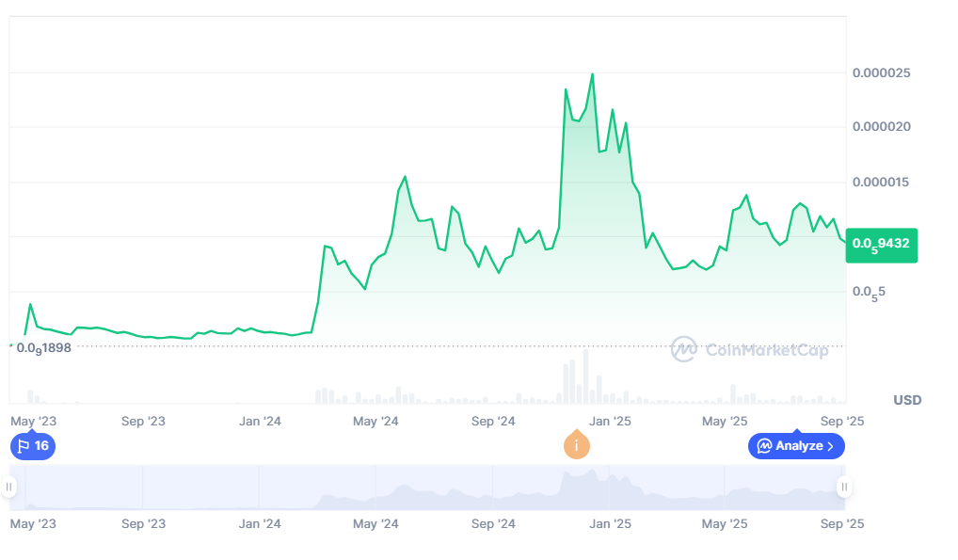Click the Jan '24 label under the range navigator
This screenshot has width=958, height=560.
[x=261, y=523]
